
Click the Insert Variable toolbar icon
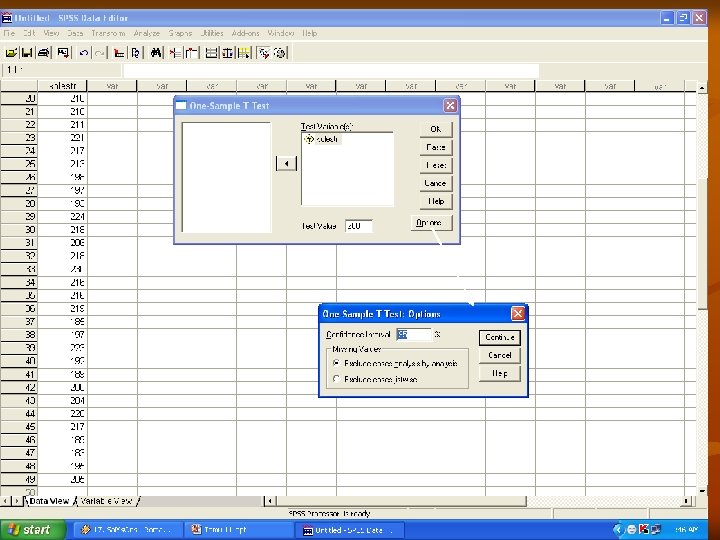tap(191, 53)
